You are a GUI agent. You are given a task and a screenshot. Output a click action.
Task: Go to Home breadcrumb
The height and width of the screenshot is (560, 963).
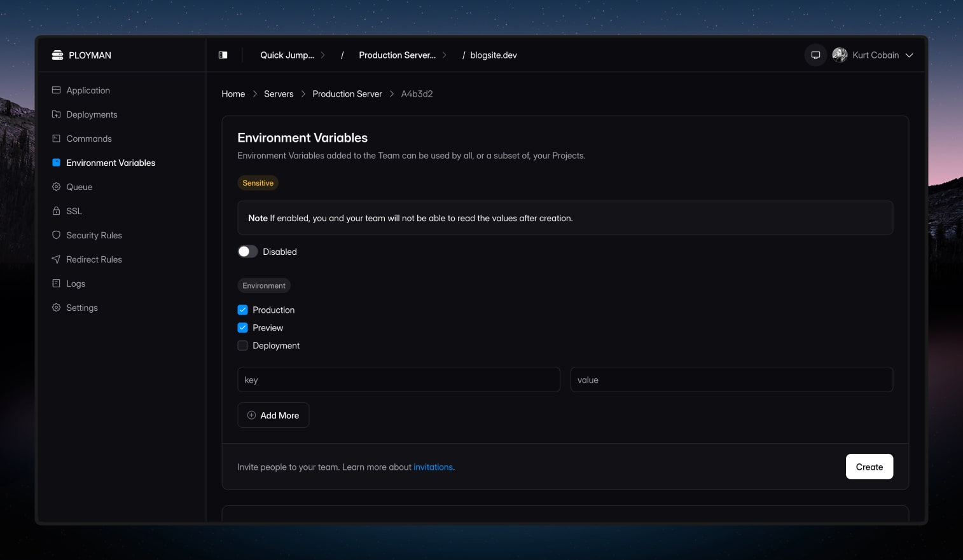[x=233, y=94]
